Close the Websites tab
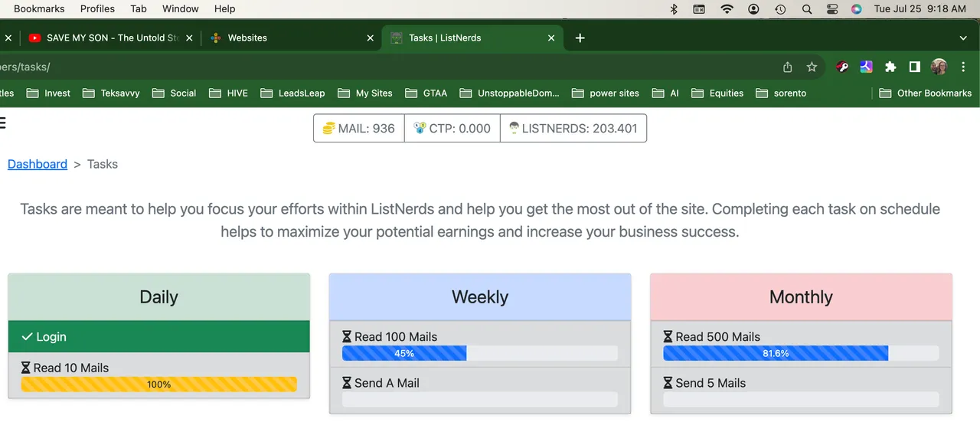The image size is (980, 432). [x=370, y=38]
